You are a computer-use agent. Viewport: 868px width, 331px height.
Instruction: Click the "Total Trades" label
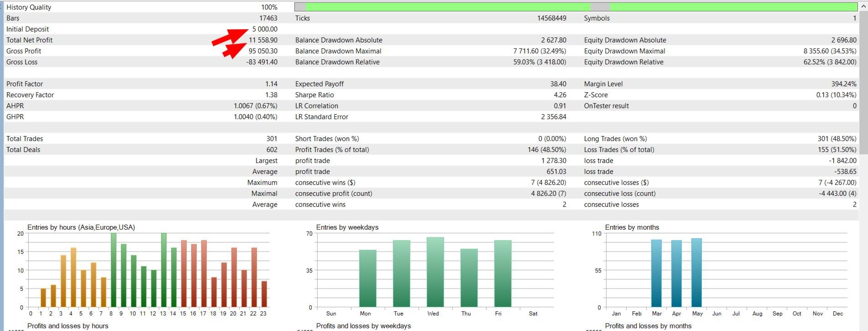click(25, 139)
